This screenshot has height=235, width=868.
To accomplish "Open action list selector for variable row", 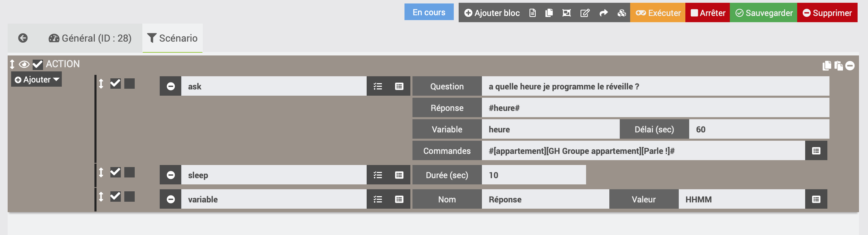I will [x=378, y=199].
